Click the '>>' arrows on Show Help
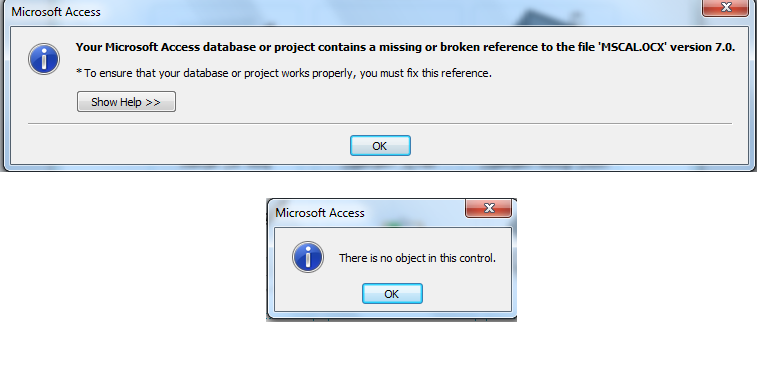 pyautogui.click(x=153, y=102)
